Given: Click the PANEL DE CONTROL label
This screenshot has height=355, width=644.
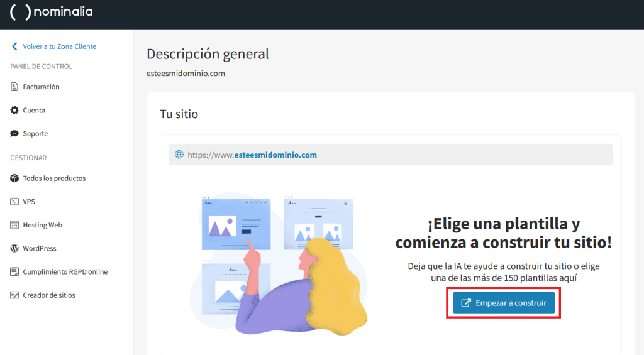Looking at the screenshot, I should 41,67.
